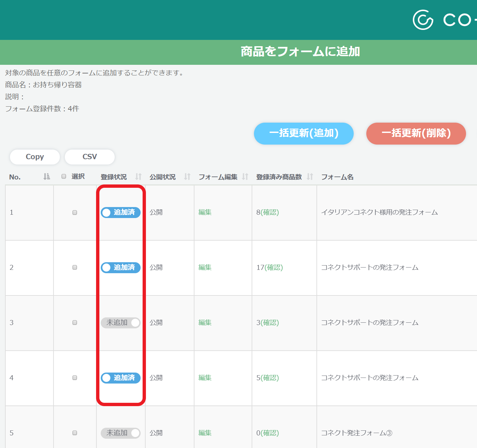Image resolution: width=477 pixels, height=448 pixels.
Task: Open 編集 link in row 4
Action: (x=205, y=378)
